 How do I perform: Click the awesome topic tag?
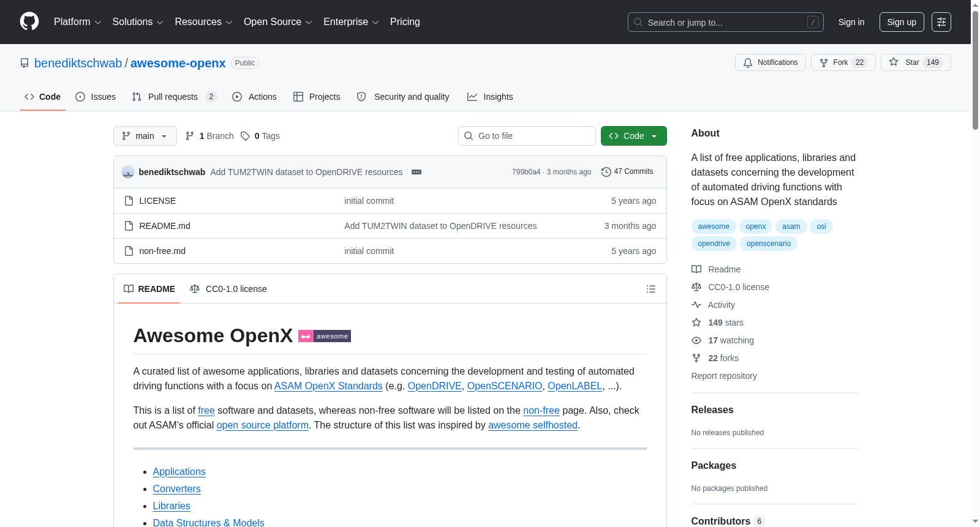(714, 226)
